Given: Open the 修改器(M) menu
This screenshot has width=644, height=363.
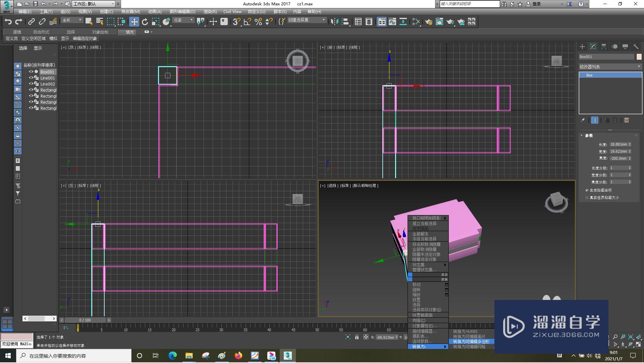Looking at the screenshot, I should (x=130, y=12).
